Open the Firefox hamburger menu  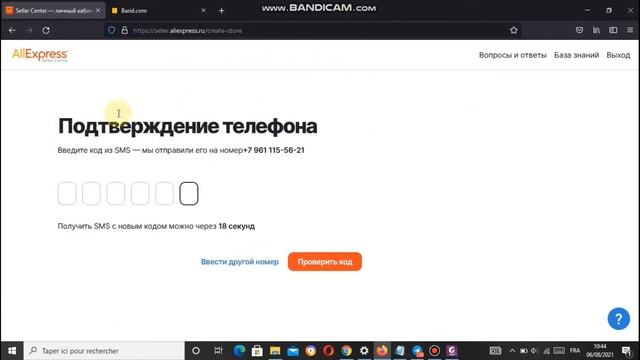(x=630, y=30)
